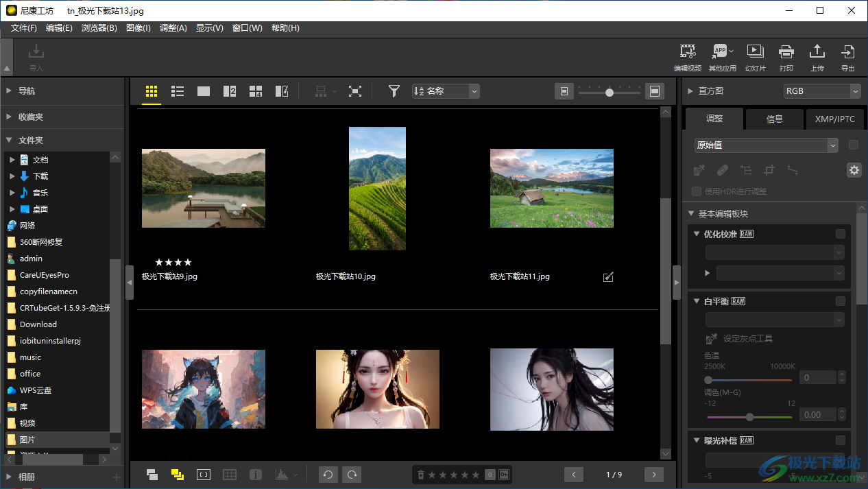Click the smallest thumbnail size button
This screenshot has width=868, height=489.
tap(564, 91)
